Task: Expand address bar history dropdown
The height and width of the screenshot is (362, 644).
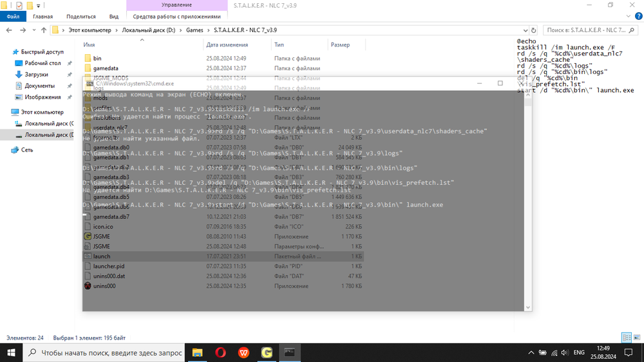Action: pos(526,30)
